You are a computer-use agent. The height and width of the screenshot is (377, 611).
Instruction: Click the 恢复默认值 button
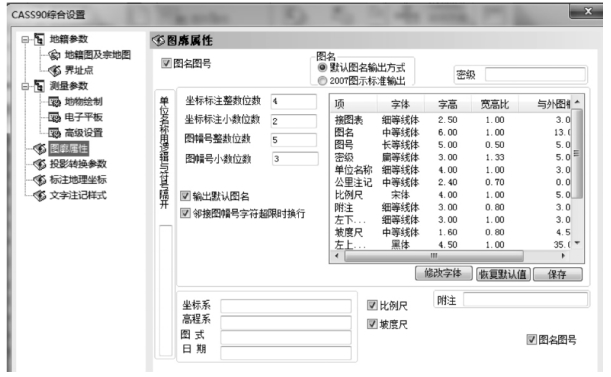pos(503,274)
